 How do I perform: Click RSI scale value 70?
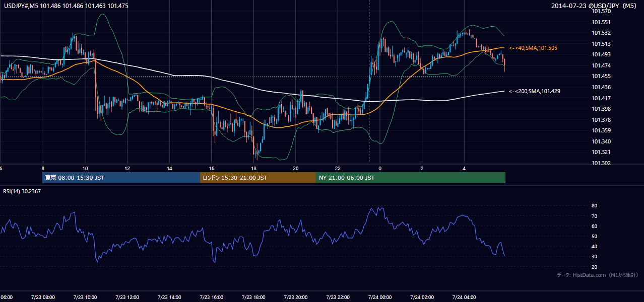coord(595,216)
